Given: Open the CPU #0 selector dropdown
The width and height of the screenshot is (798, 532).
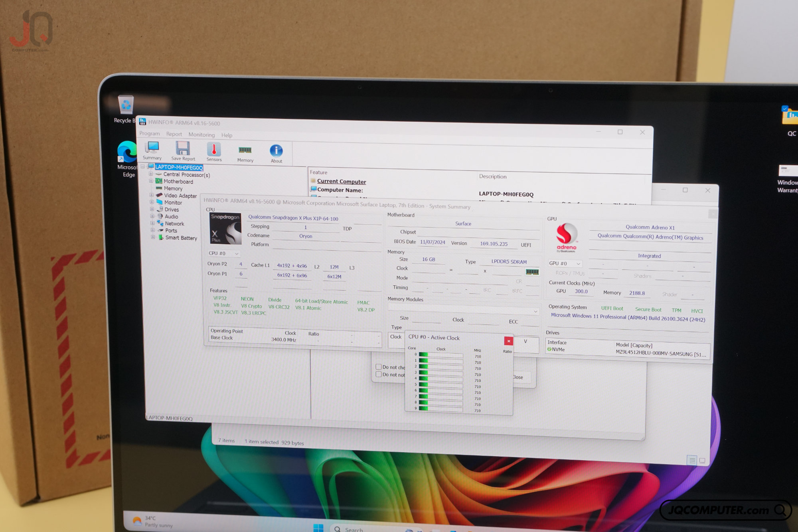Looking at the screenshot, I should click(x=224, y=253).
